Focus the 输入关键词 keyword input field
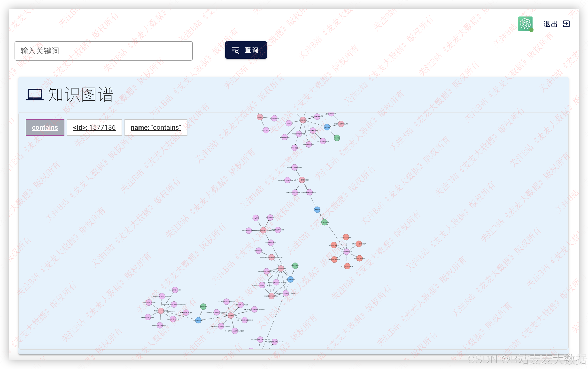Viewport: 588px width, 369px height. click(104, 51)
